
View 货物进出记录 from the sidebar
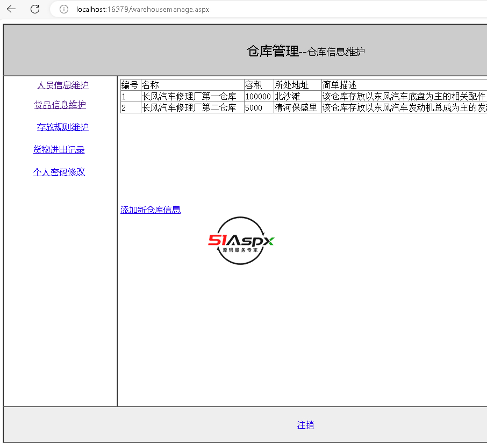coord(59,149)
